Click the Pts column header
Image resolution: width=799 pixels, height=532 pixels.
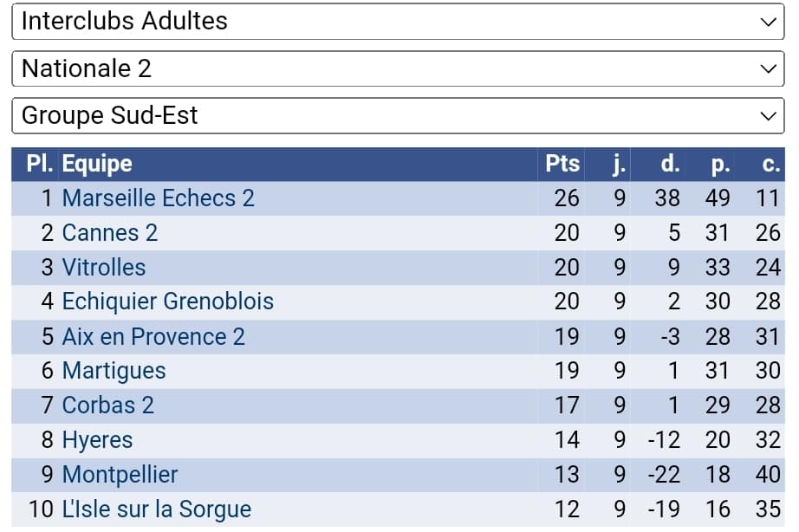pyautogui.click(x=562, y=164)
